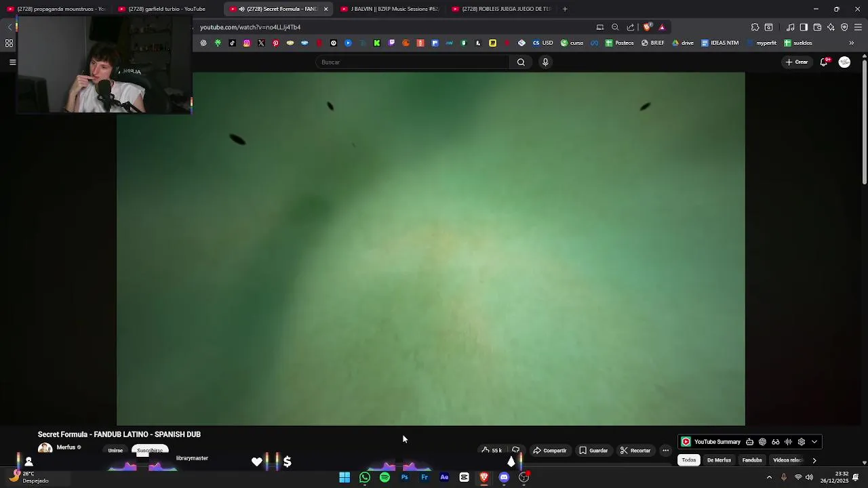Switch to ROBLEIS JUEGA JUEGO tab
868x488 pixels.
(500, 9)
